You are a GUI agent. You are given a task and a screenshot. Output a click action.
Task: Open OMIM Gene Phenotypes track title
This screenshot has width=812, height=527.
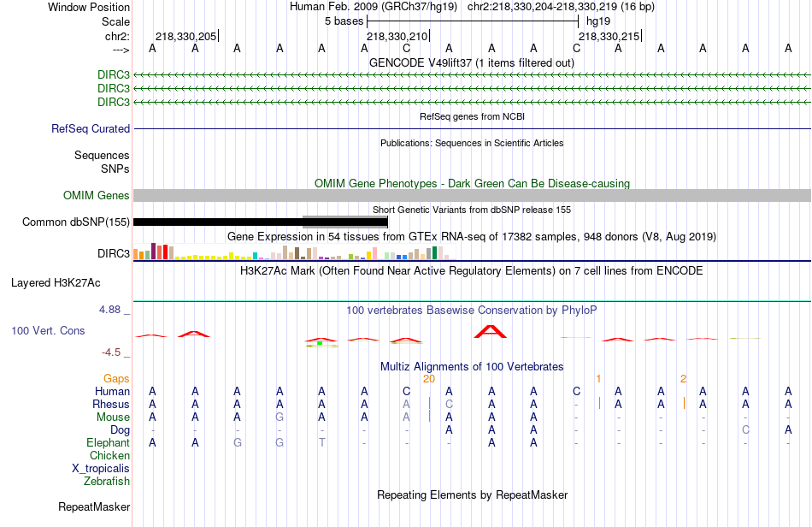click(x=472, y=183)
